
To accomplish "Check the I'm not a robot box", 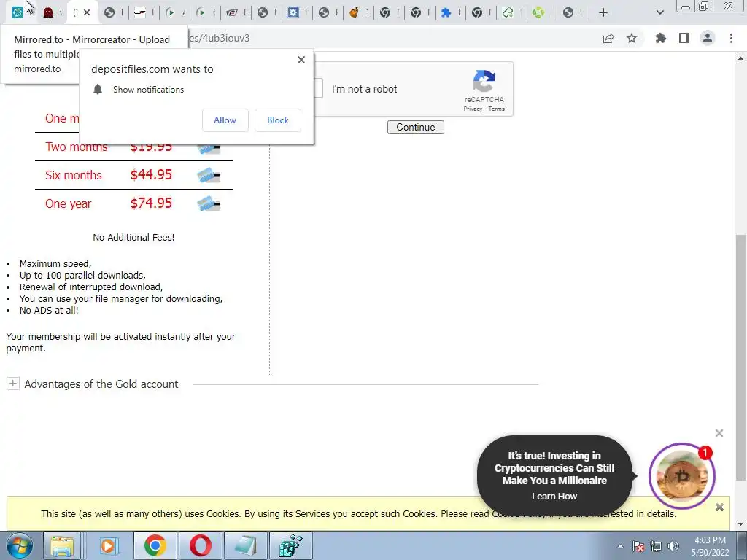I will pos(318,88).
